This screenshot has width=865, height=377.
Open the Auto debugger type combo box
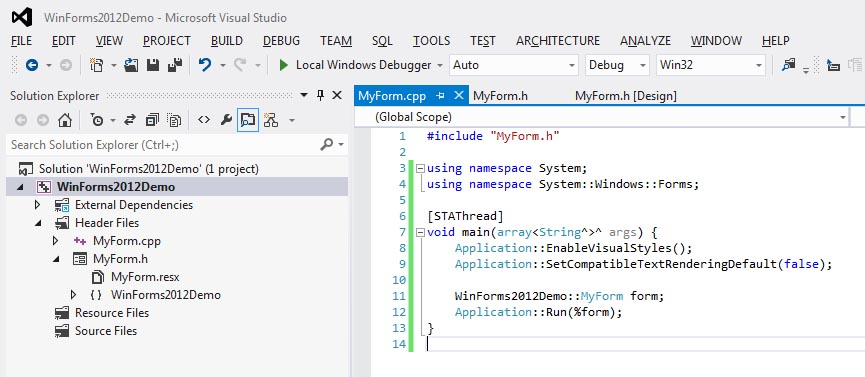pyautogui.click(x=514, y=65)
